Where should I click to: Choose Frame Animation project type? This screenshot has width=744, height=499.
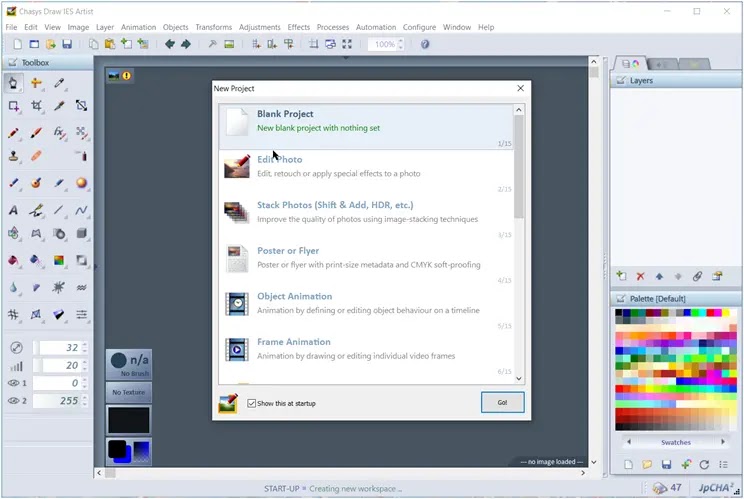coord(366,354)
